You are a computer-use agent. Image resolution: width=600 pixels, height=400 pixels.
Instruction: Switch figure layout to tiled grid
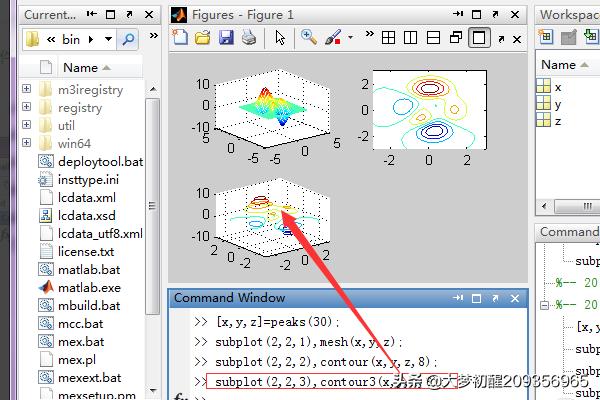tap(388, 38)
